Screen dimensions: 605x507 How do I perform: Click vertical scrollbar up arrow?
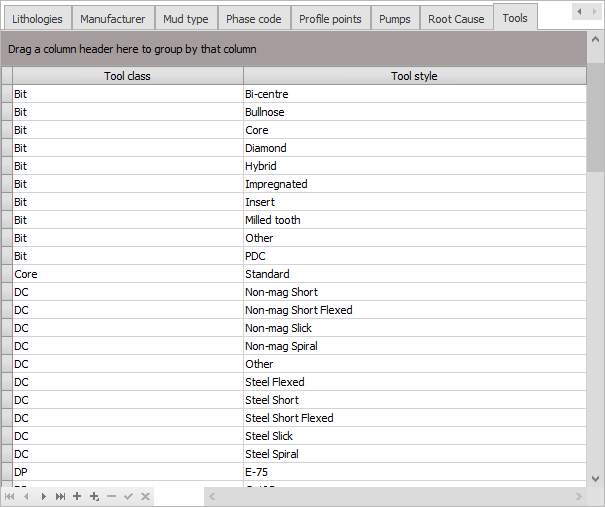(x=595, y=39)
